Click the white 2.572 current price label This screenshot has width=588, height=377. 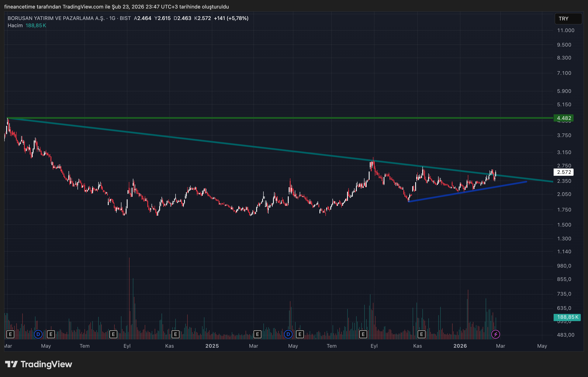coord(563,172)
